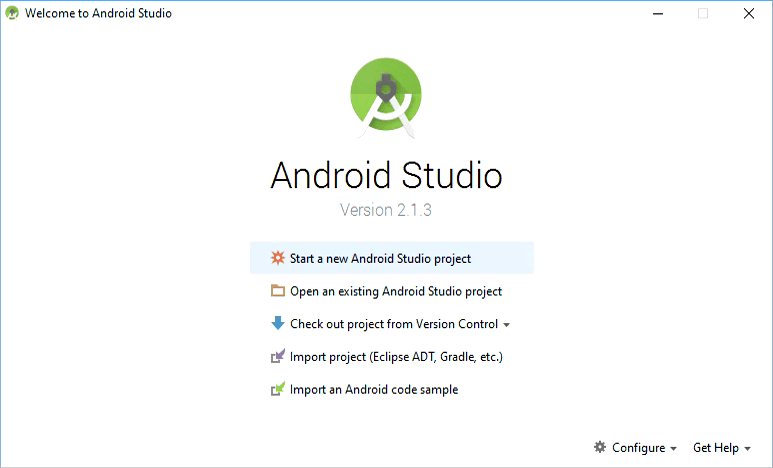The image size is (773, 468).
Task: Open the Configure dropdown menu
Action: tap(635, 447)
